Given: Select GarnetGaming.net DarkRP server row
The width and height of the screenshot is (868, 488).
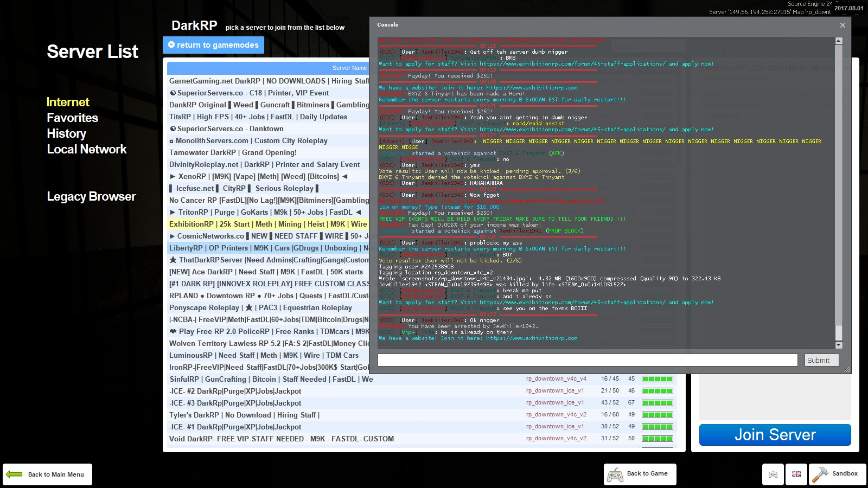Looking at the screenshot, I should tap(268, 81).
